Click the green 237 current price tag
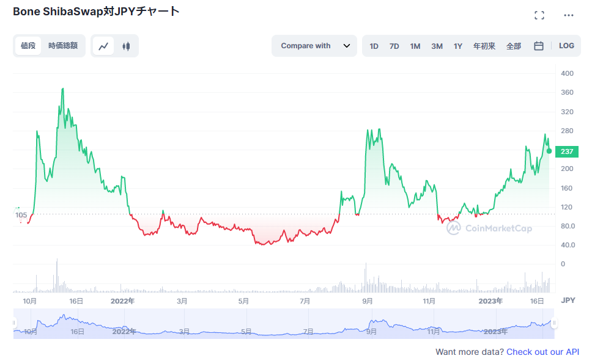The width and height of the screenshot is (592, 364). coord(567,151)
